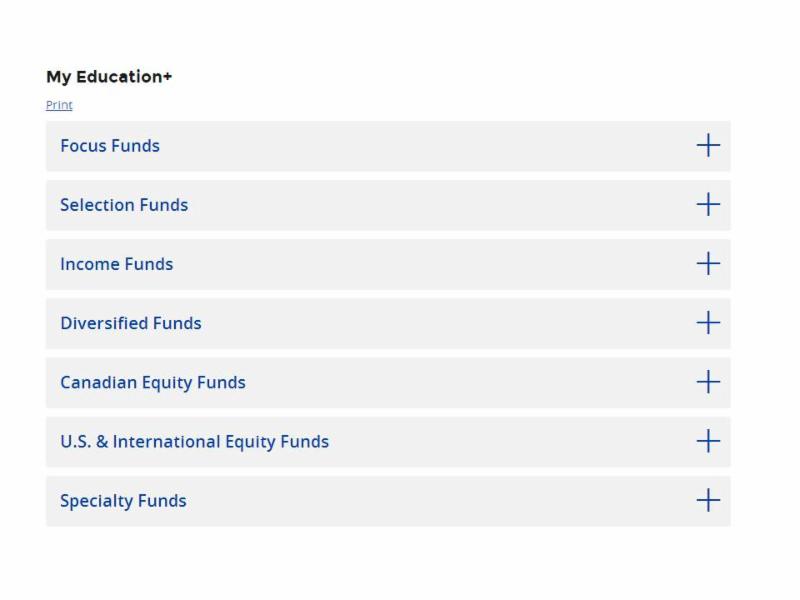Screen dimensions: 800x600
Task: Open the Print link
Action: (59, 105)
